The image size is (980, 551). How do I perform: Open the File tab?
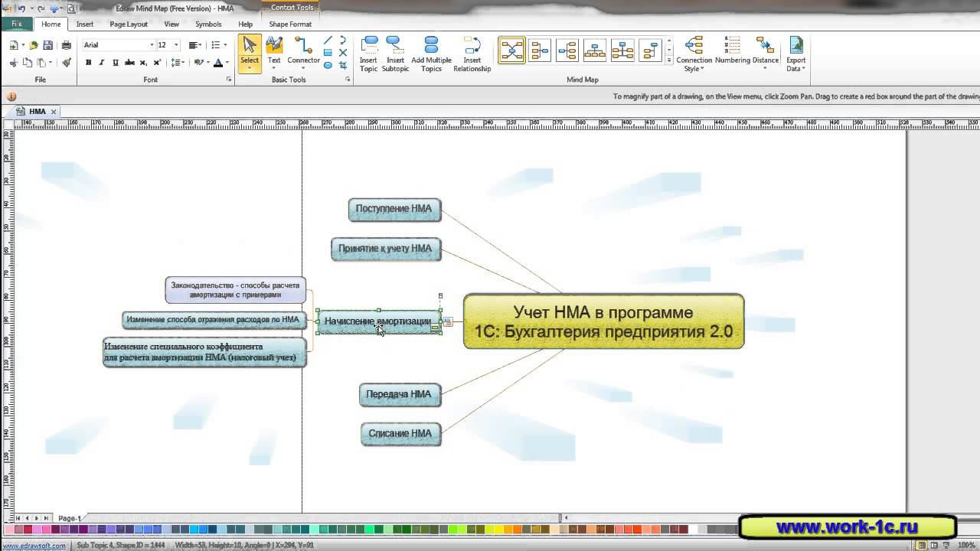(17, 24)
